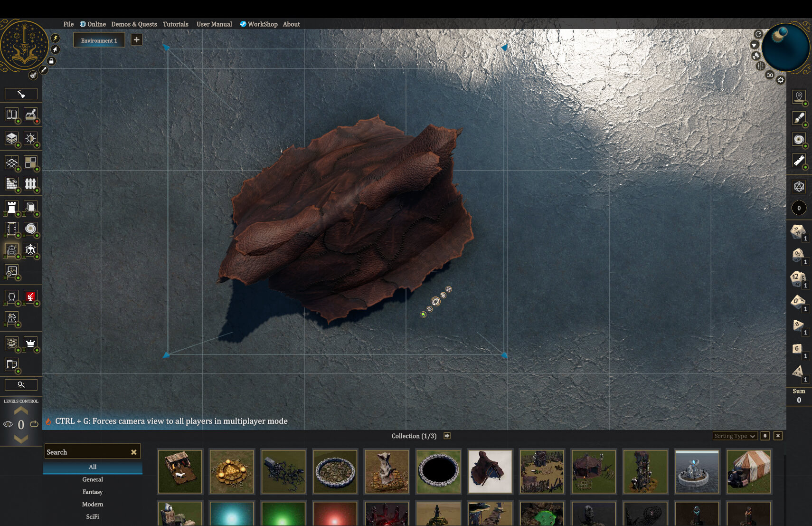Open the File menu
This screenshot has width=812, height=526.
[68, 24]
